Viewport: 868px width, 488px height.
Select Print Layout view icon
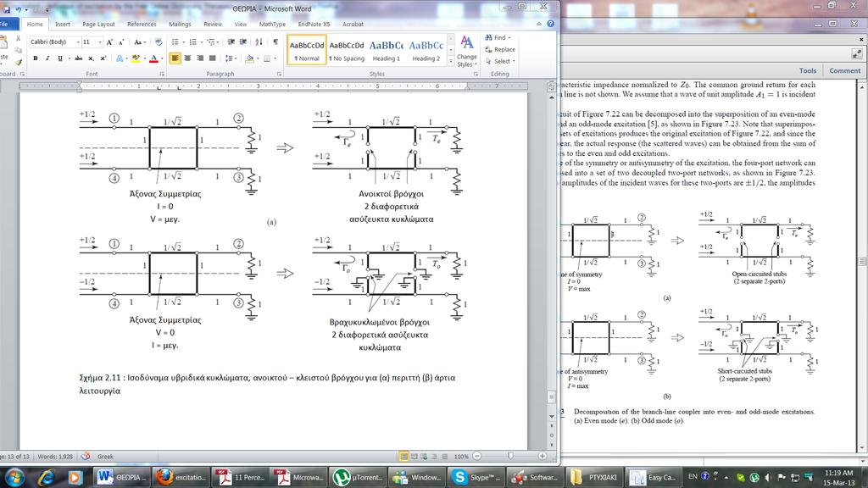click(404, 456)
